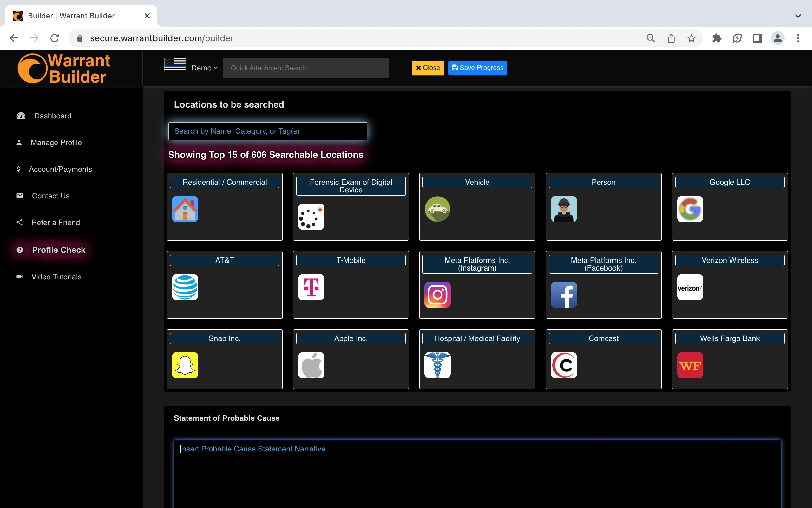Select the Apple Inc. label
Screen dimensions: 812x508
tap(350, 338)
